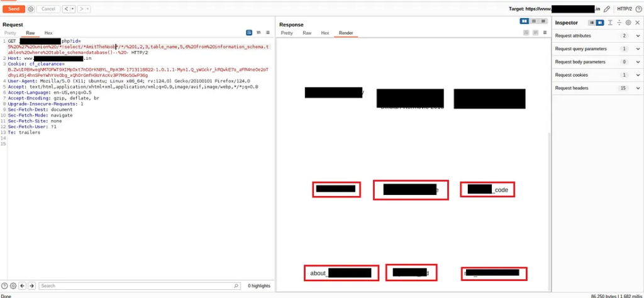Click the count badge 2 for Request attributes
The image size is (644, 298).
625,36
